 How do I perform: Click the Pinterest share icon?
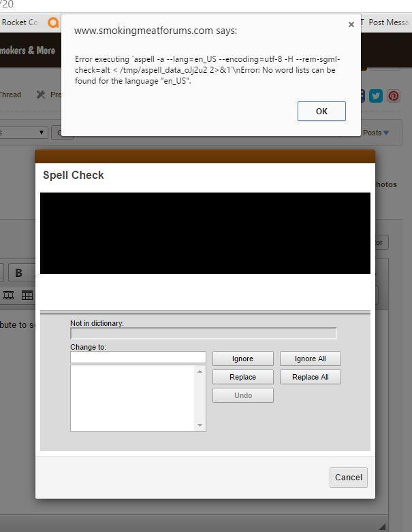394,96
